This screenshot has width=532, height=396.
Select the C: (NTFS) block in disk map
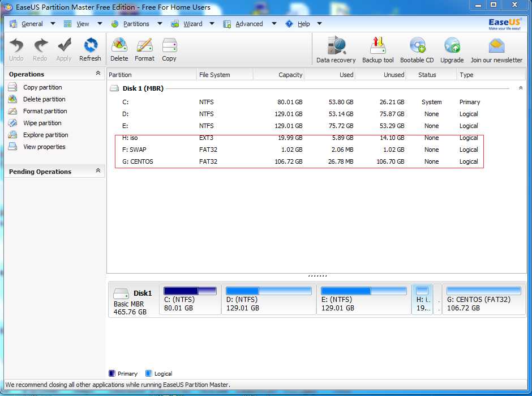tap(190, 300)
